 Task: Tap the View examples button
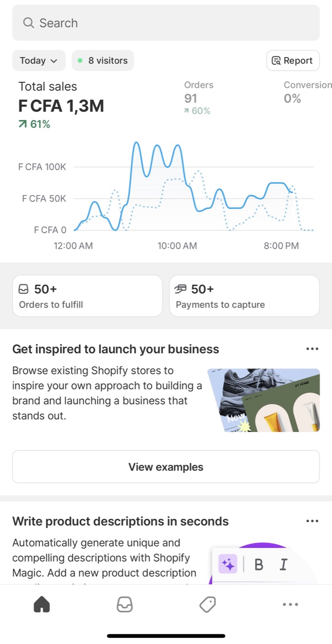coord(166,466)
